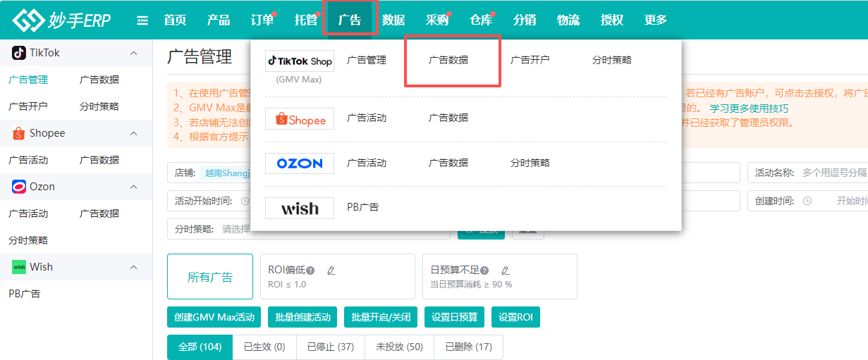The width and height of the screenshot is (868, 360).
Task: Open the 授权 top menu
Action: 612,20
